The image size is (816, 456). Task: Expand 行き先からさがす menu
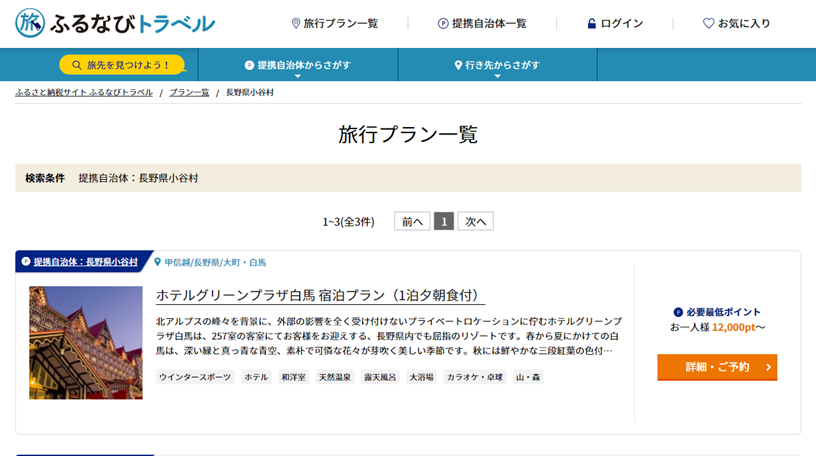pos(498,65)
